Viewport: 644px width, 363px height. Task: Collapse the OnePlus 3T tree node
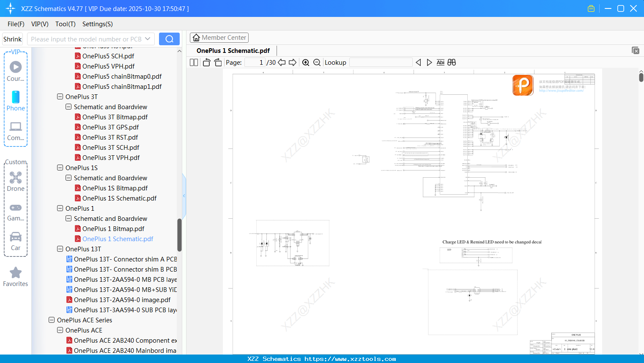click(x=60, y=96)
